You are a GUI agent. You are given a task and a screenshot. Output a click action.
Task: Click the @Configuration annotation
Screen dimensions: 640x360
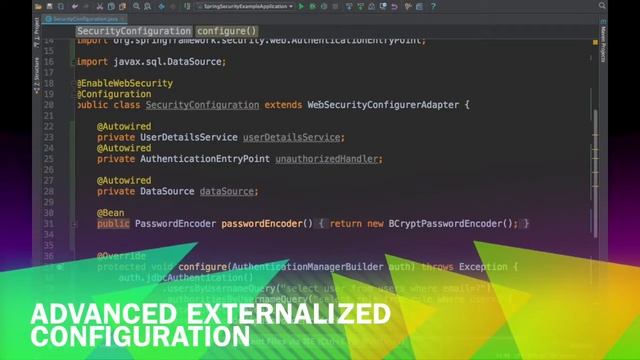coord(114,94)
